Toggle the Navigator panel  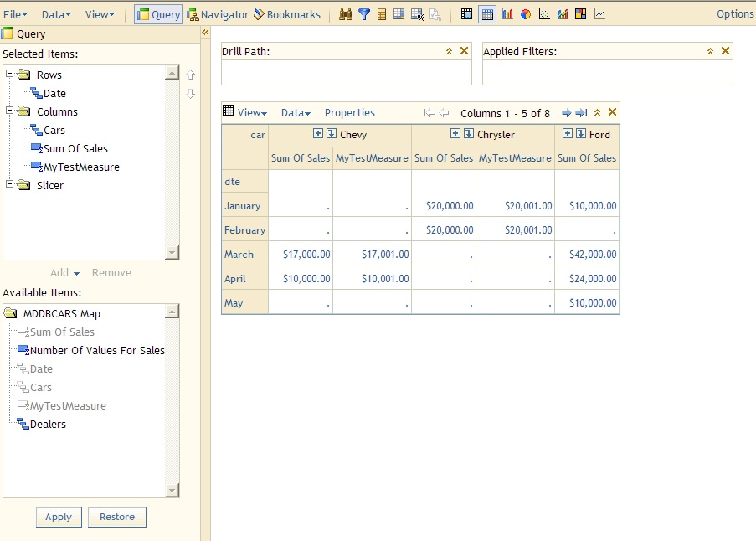[219, 14]
